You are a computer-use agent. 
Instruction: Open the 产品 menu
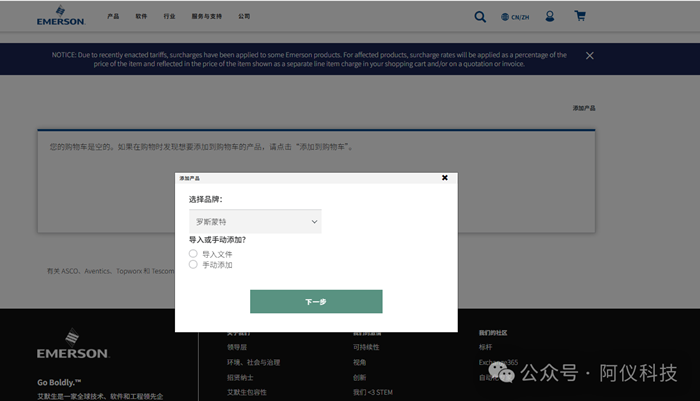(x=113, y=17)
